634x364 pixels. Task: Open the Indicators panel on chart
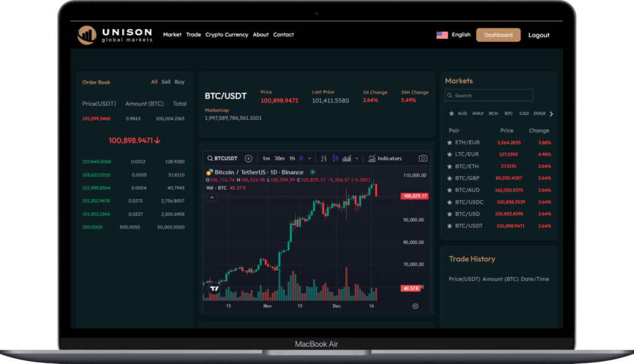385,158
